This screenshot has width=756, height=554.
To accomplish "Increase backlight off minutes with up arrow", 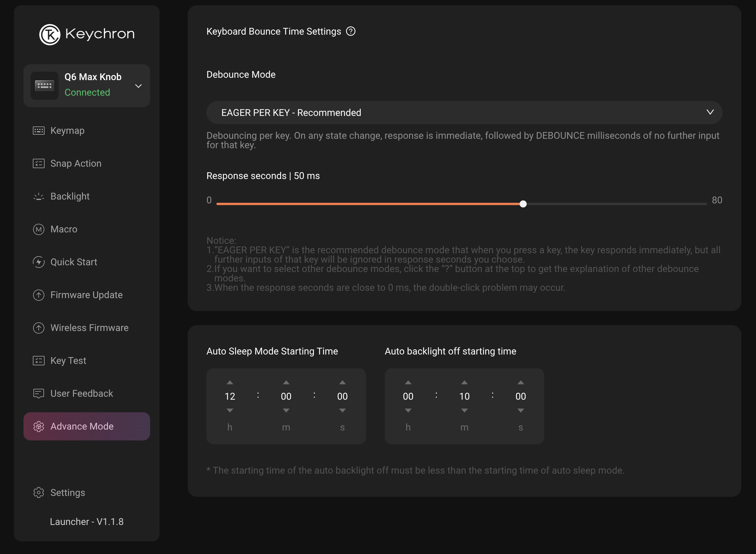I will [x=464, y=383].
